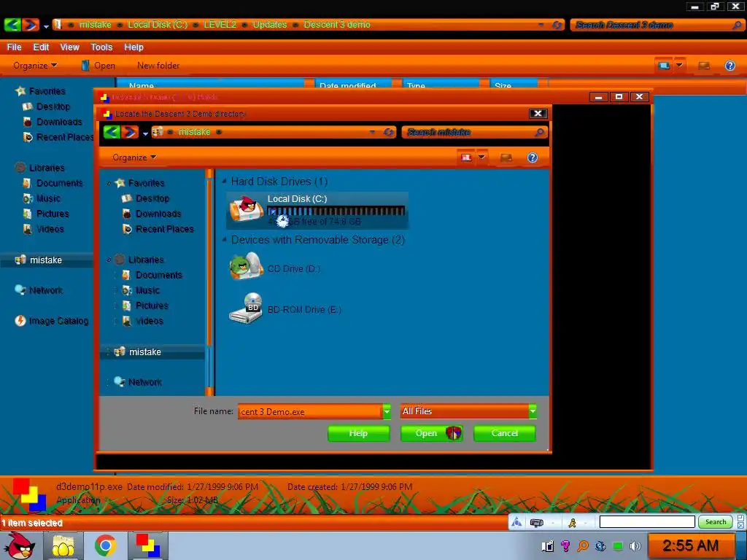Click the help icon in Locate dialog toolbar
The height and width of the screenshot is (560, 747).
click(x=532, y=157)
